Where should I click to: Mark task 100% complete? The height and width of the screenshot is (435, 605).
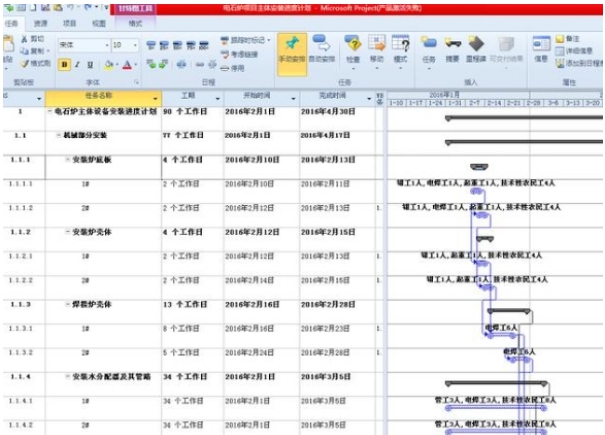coord(204,46)
